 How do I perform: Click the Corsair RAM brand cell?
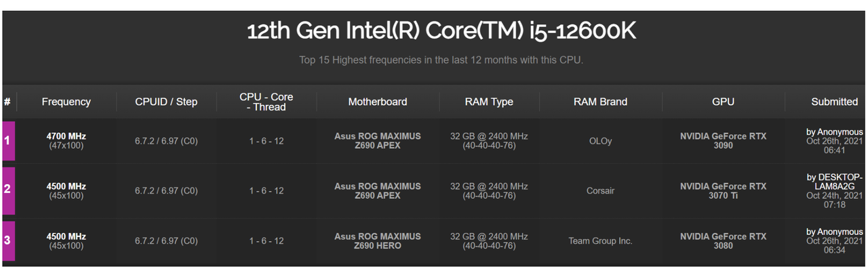click(600, 191)
